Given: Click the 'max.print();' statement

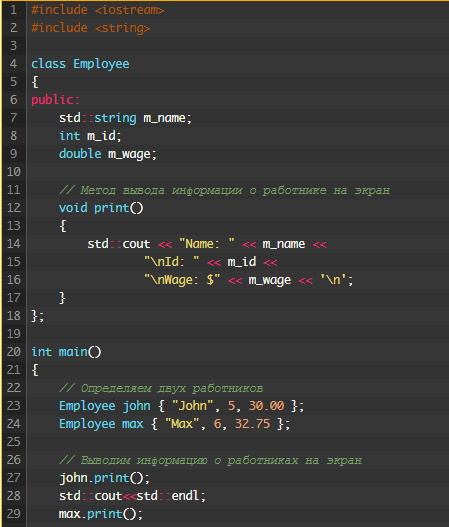Looking at the screenshot, I should tap(101, 514).
